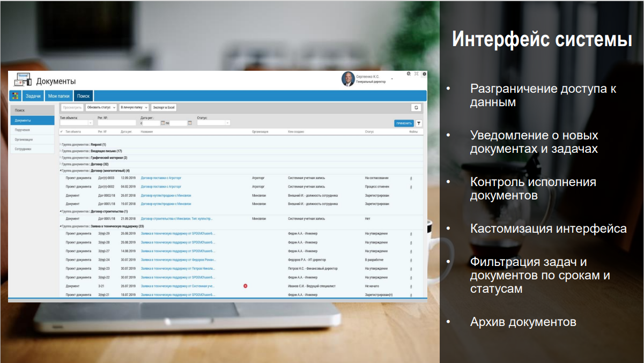Open the Обновить статус dropdown
The height and width of the screenshot is (363, 644).
tap(102, 107)
